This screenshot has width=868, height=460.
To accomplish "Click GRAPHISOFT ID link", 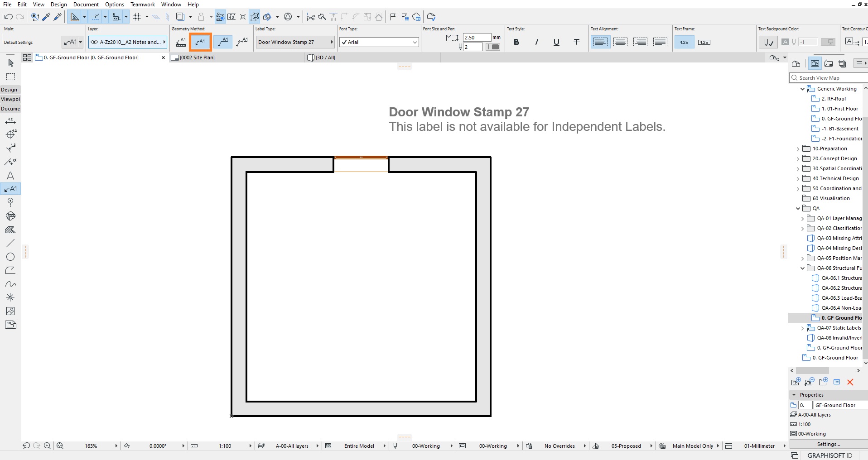I will (829, 455).
